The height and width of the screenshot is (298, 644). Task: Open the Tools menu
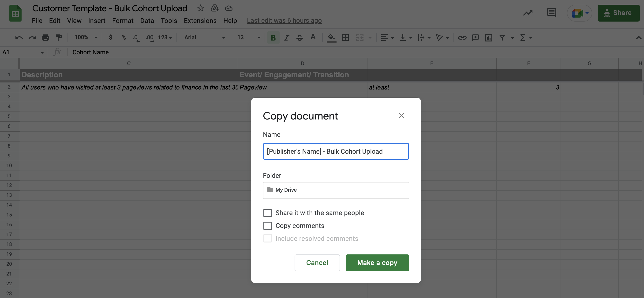pos(169,21)
